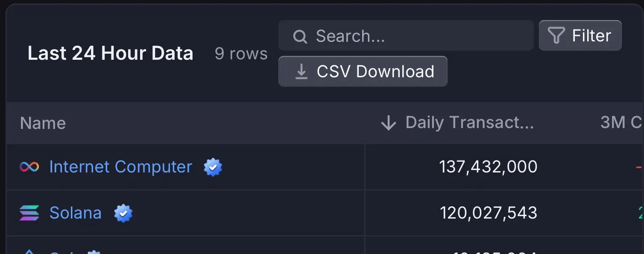Click the verified badge next to Solana

coord(123,213)
